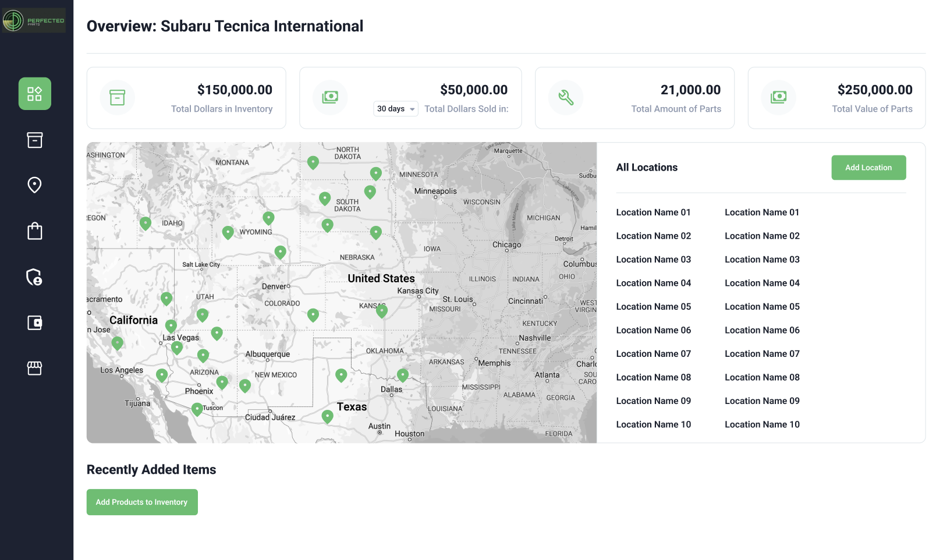This screenshot has width=936, height=560.
Task: Select Location Name 10 in first column
Action: [x=653, y=424]
